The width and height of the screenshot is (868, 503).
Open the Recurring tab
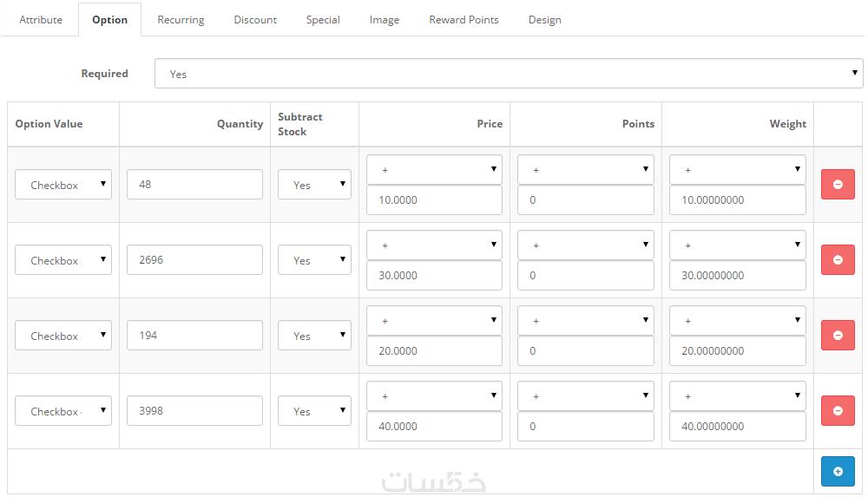coord(181,20)
